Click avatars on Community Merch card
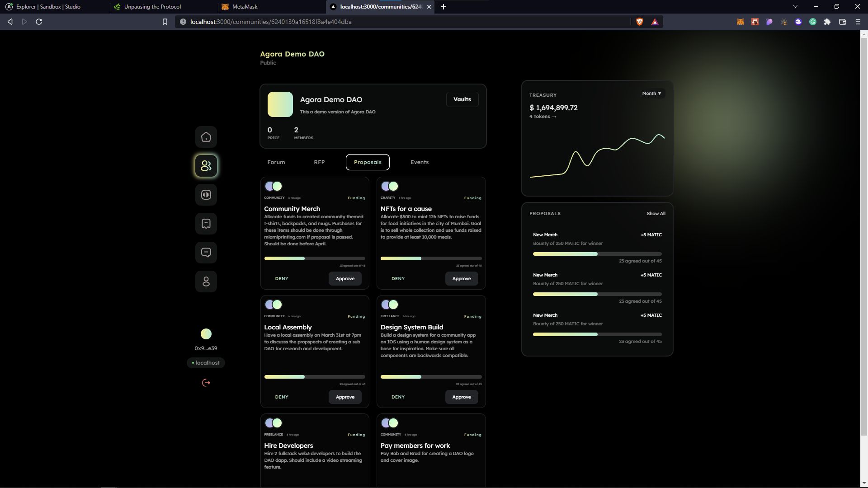Viewport: 868px width, 488px height. coord(274,186)
